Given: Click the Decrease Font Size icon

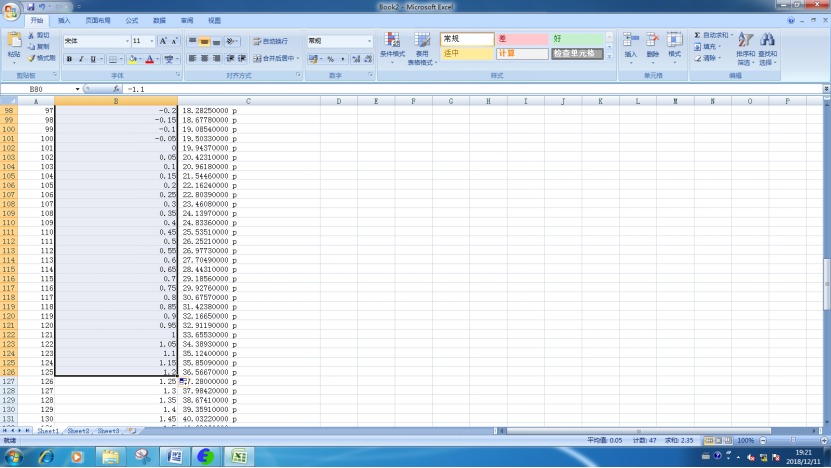Looking at the screenshot, I should (174, 41).
